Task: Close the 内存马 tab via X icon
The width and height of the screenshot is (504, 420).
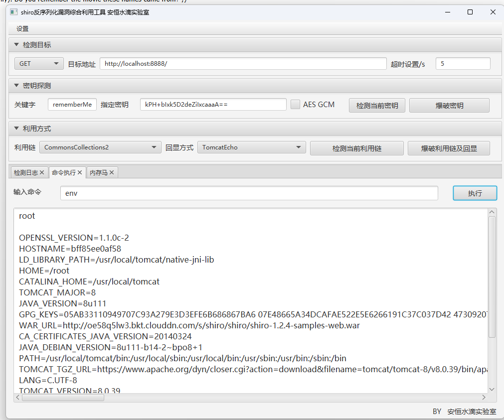Action: click(x=112, y=173)
